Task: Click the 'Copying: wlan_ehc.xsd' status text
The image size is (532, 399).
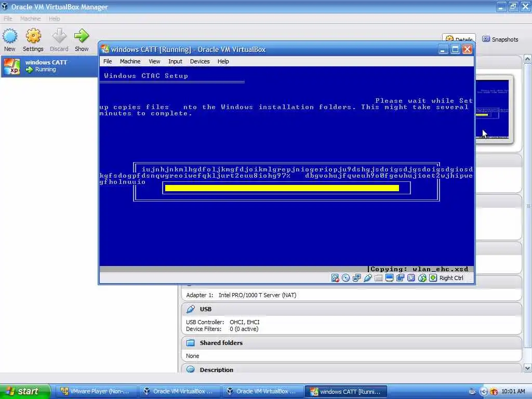Action: 419,269
